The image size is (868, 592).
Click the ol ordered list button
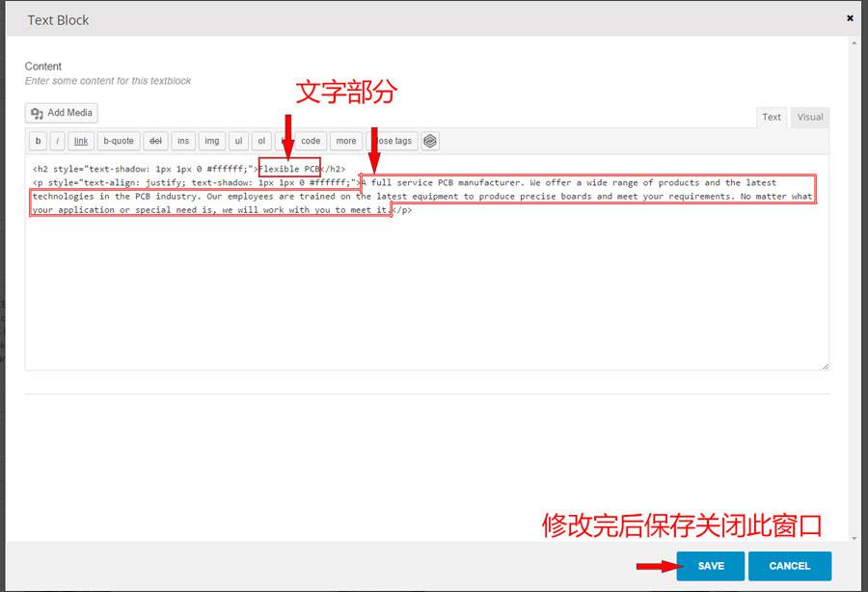click(x=261, y=141)
